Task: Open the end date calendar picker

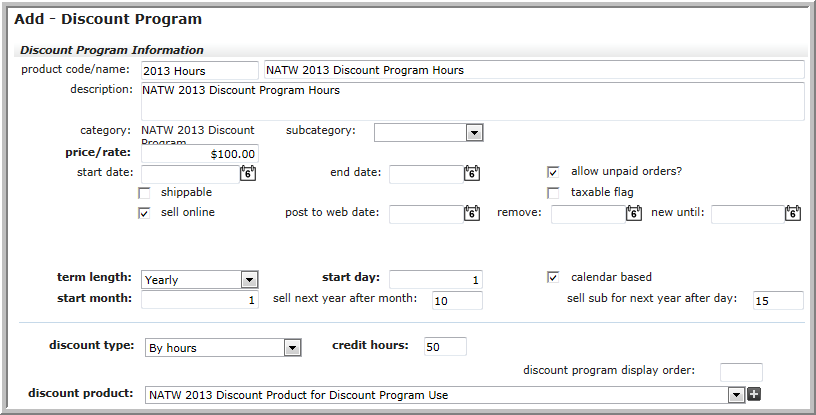Action: 472,173
